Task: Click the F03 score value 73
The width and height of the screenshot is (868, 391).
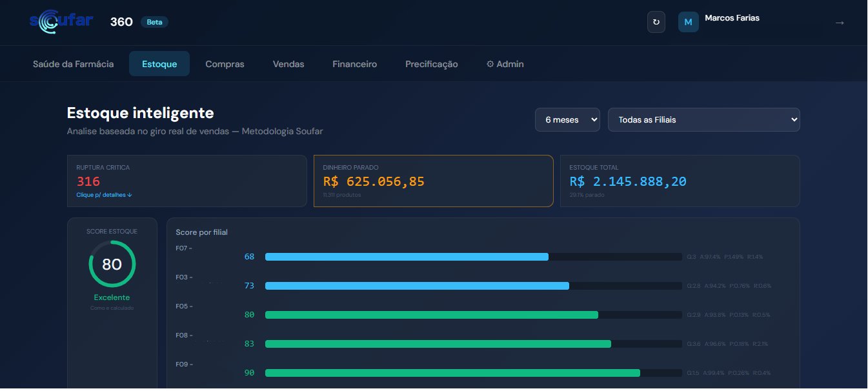Action: (x=249, y=286)
